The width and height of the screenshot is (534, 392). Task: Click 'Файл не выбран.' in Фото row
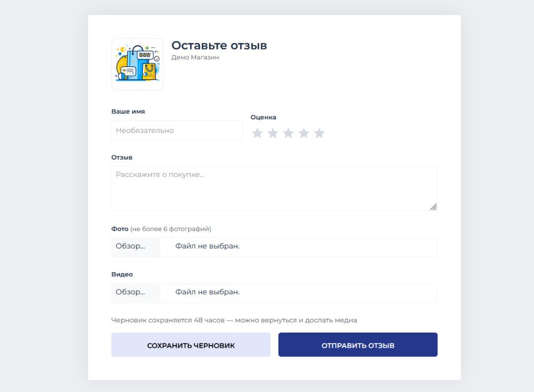pyautogui.click(x=208, y=246)
